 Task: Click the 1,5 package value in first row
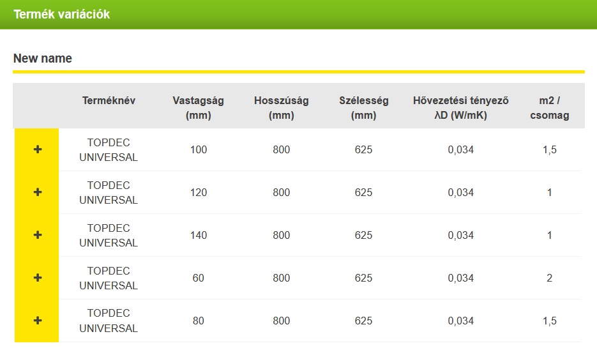[549, 149]
